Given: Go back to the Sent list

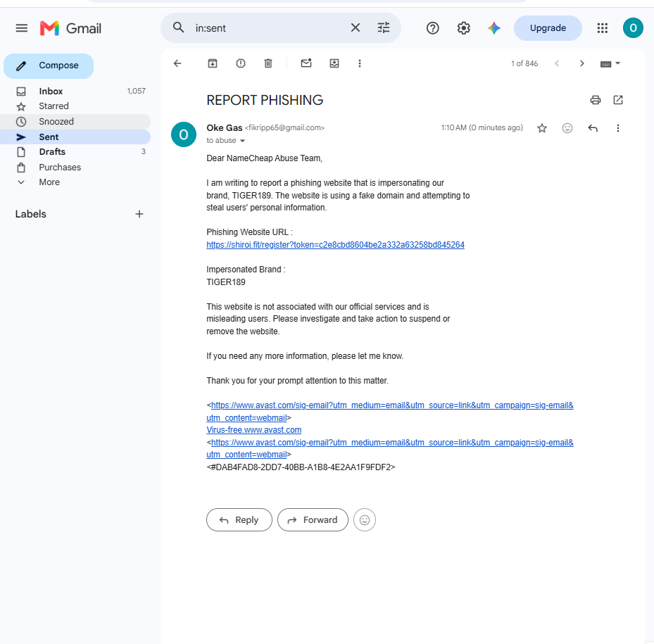Looking at the screenshot, I should 177,63.
